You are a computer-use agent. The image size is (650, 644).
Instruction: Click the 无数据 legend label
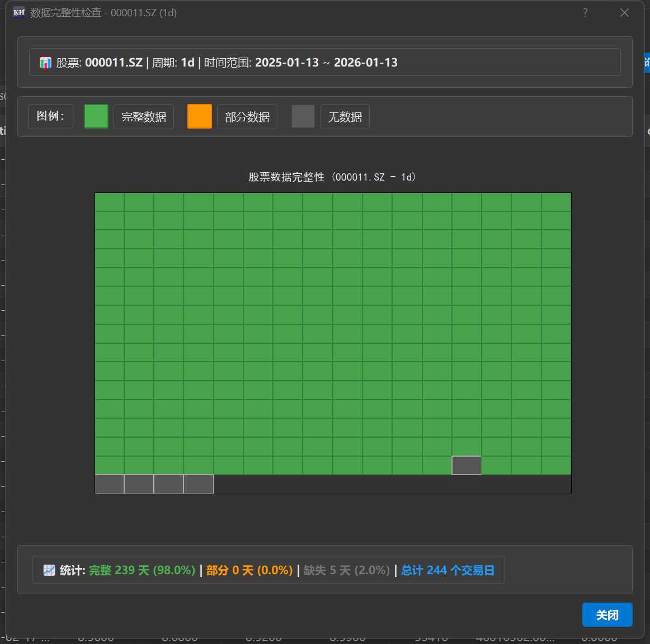(x=345, y=117)
